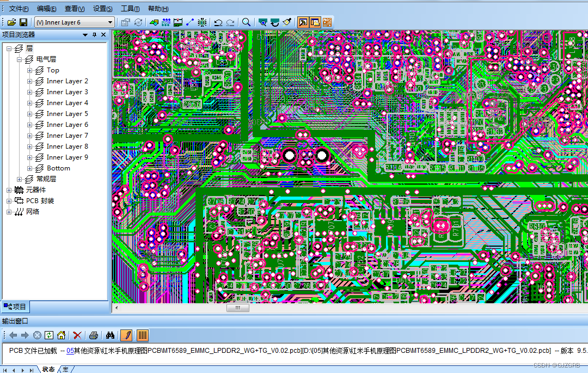Select Inner Layer 9 in the layer tree
Image resolution: width=588 pixels, height=373 pixels.
pyautogui.click(x=67, y=157)
